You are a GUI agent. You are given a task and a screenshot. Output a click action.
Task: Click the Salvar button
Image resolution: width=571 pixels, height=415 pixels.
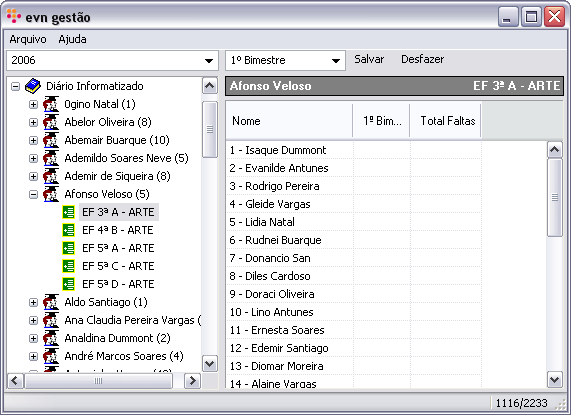tap(369, 59)
